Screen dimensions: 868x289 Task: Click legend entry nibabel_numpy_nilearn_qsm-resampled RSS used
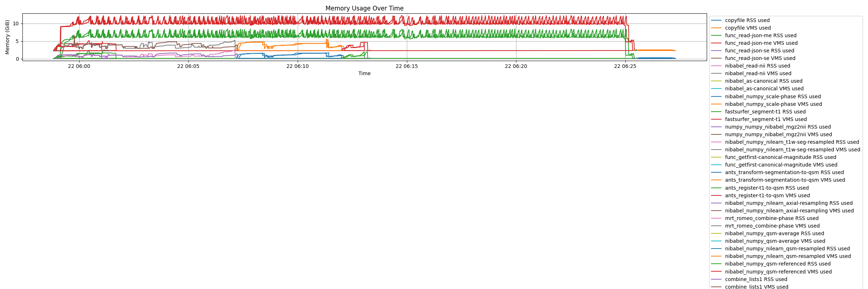(780, 249)
